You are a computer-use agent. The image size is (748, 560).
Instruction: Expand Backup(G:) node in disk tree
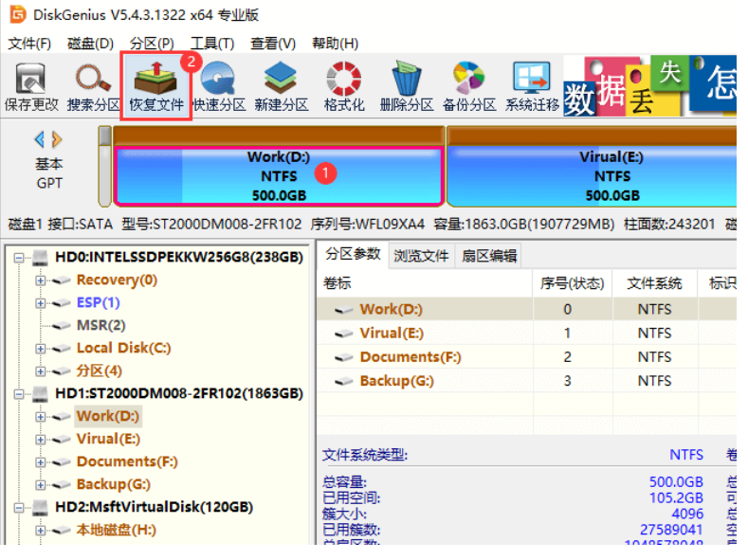[41, 485]
